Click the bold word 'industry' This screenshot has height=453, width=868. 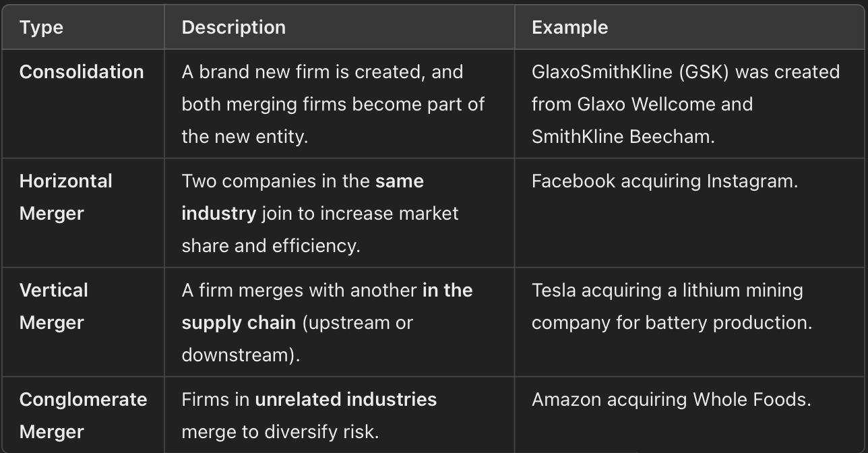pyautogui.click(x=218, y=214)
